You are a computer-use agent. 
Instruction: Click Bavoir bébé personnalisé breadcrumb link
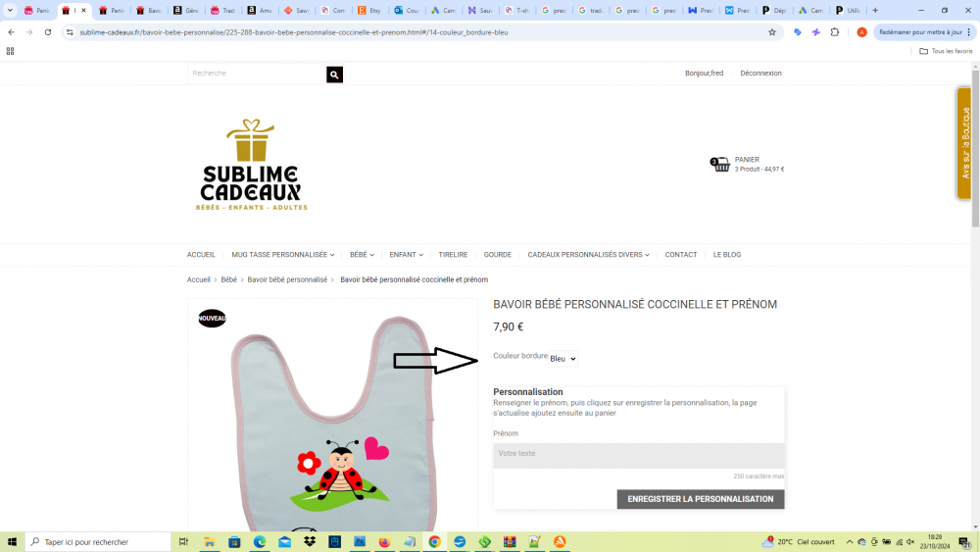coord(287,279)
